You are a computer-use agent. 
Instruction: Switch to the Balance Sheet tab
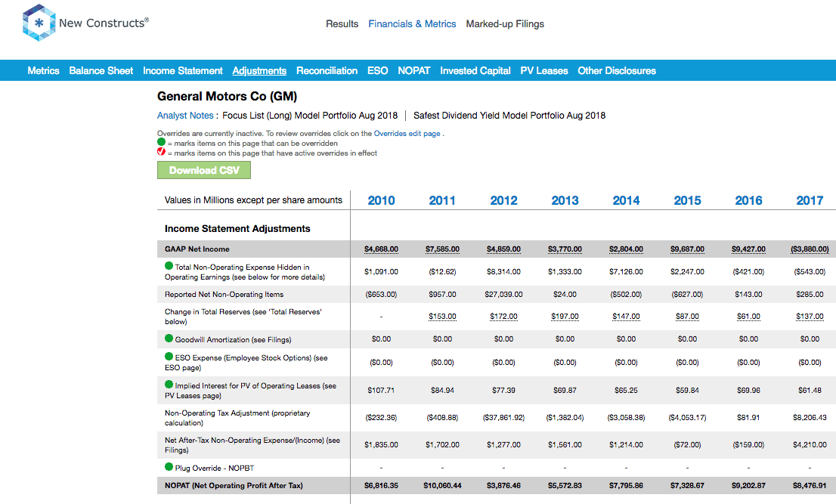click(101, 71)
